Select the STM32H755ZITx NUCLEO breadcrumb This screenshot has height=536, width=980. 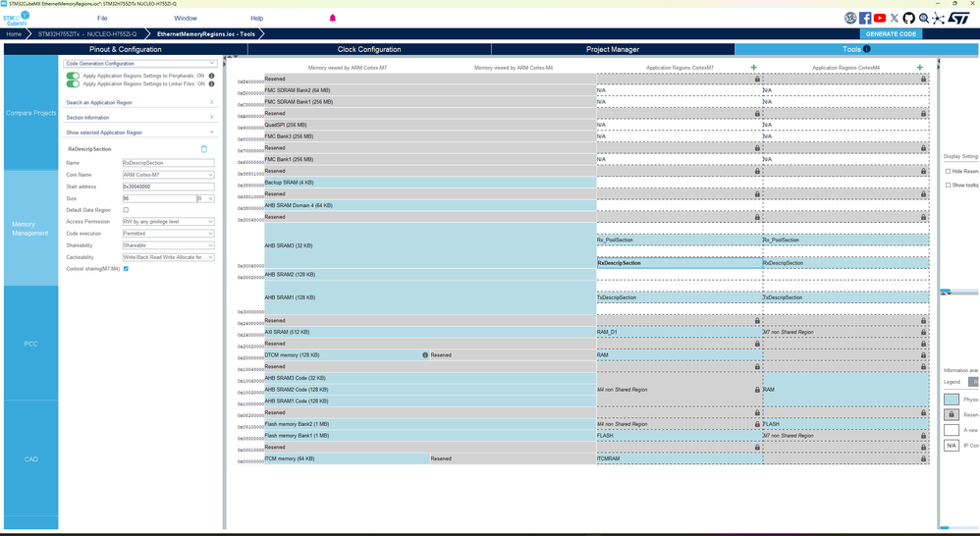pyautogui.click(x=86, y=33)
